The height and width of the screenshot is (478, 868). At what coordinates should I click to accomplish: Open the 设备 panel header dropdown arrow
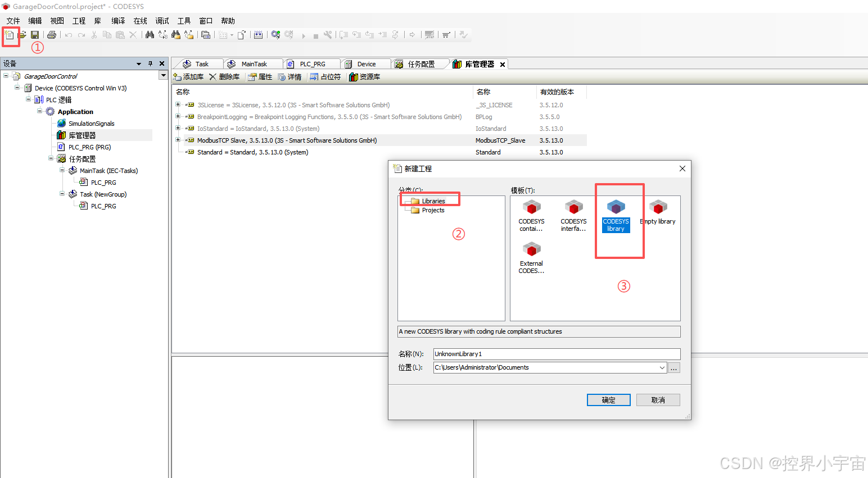tap(139, 64)
